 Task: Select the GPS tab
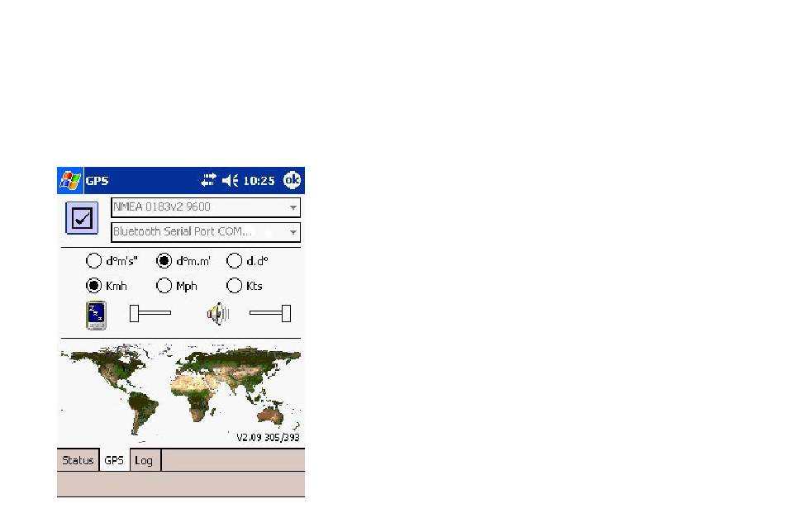[x=114, y=460]
